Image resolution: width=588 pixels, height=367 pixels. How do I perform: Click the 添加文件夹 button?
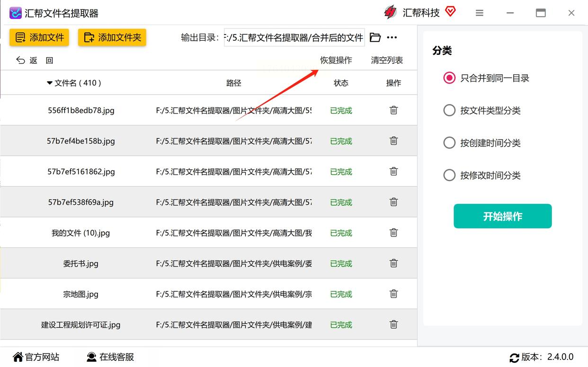tap(112, 37)
